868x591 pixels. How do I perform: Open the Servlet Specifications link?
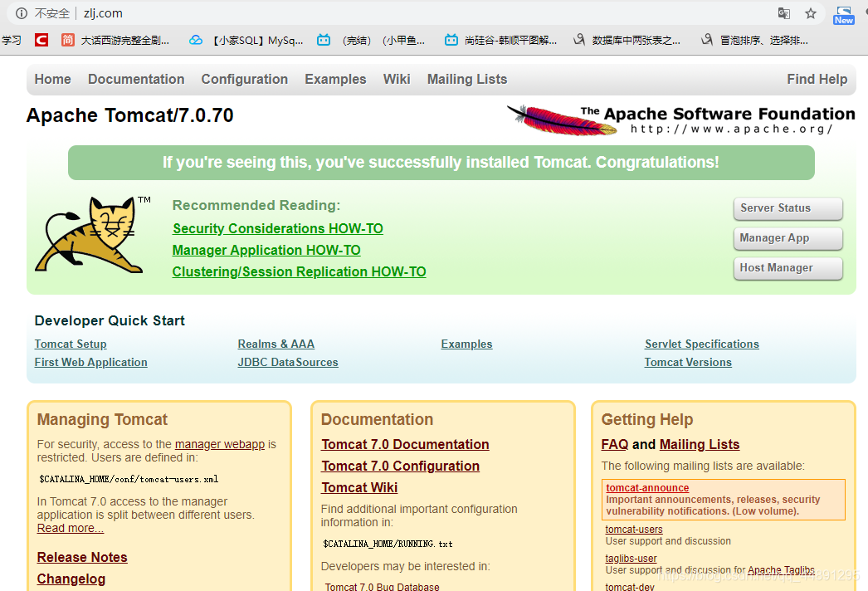pyautogui.click(x=702, y=344)
